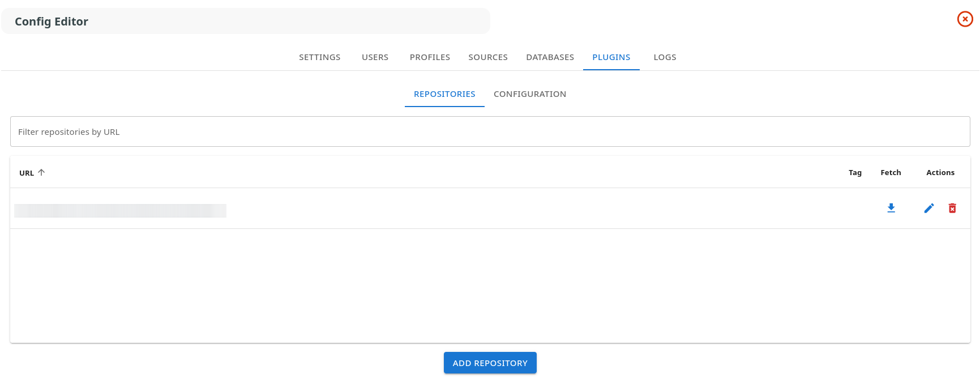Click the Fetch column header
The height and width of the screenshot is (391, 980).
pyautogui.click(x=891, y=172)
